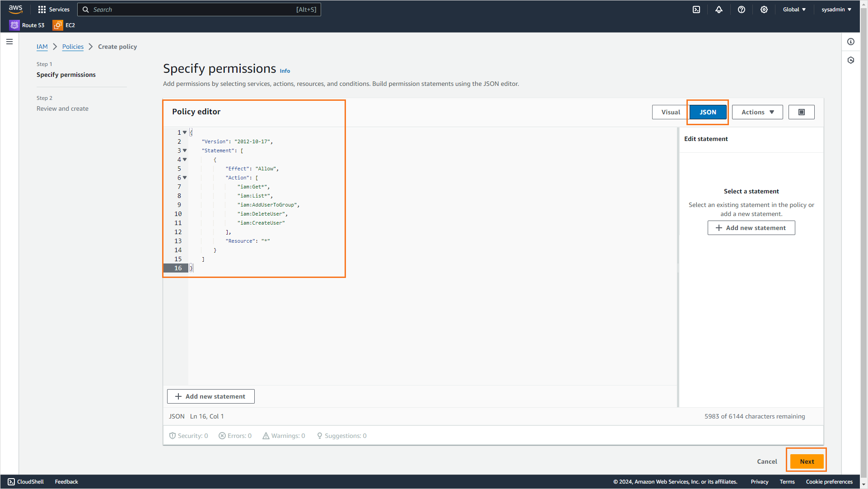This screenshot has height=489, width=868.
Task: Open the settings gear icon
Action: [x=764, y=9]
